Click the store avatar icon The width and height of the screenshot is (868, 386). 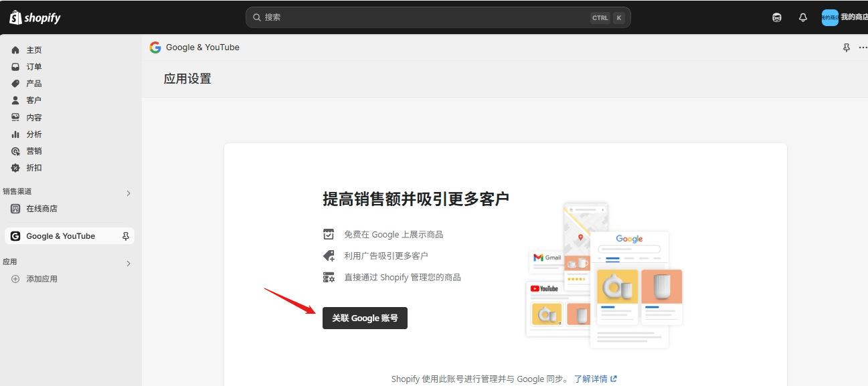click(830, 17)
